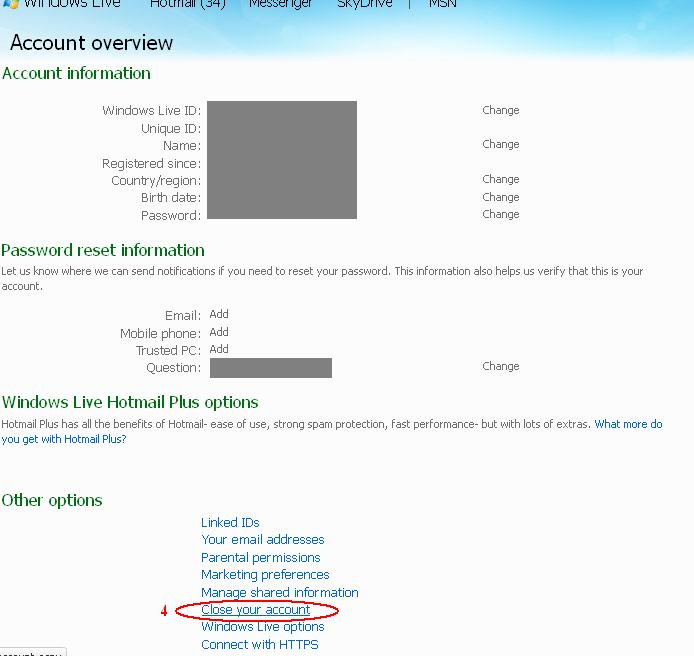Image resolution: width=694 pixels, height=656 pixels.
Task: Go to SkyDrive in the top bar
Action: click(365, 4)
